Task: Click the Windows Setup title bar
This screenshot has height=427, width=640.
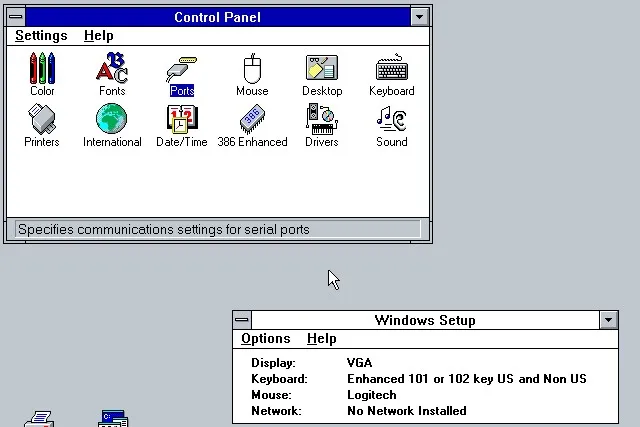Action: click(x=425, y=320)
